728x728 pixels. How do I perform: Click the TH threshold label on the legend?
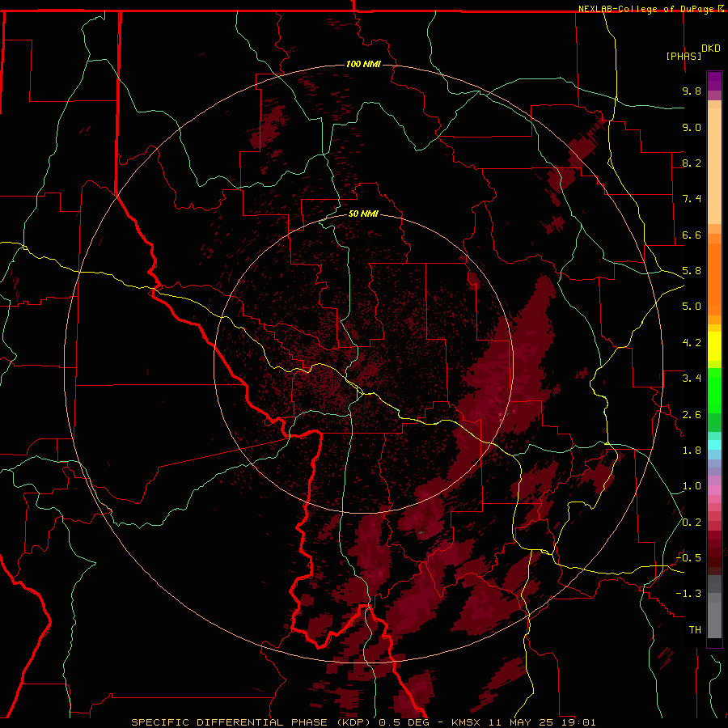point(695,630)
